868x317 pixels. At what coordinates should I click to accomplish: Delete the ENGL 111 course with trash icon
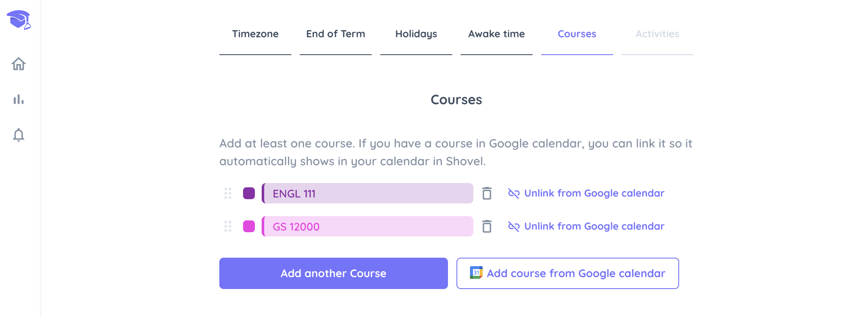click(x=487, y=193)
